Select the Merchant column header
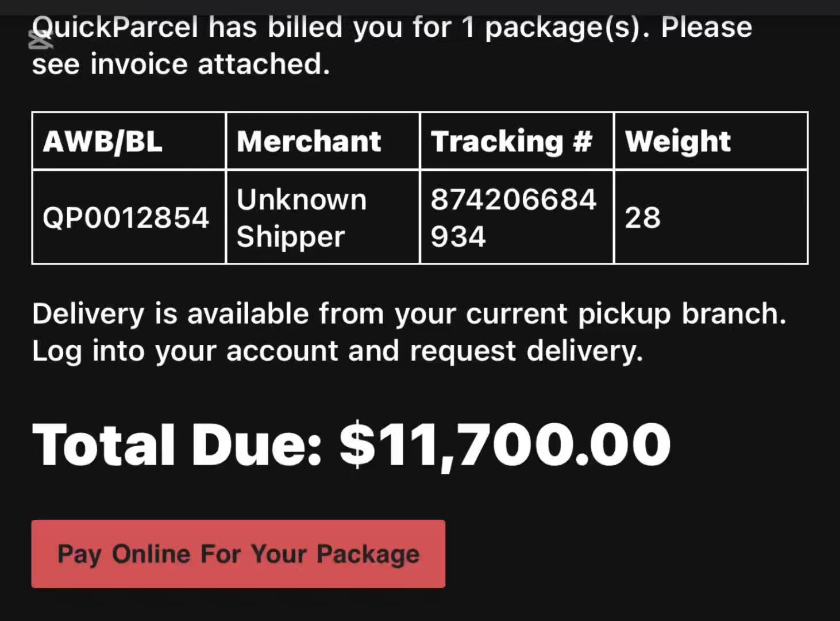 323,141
